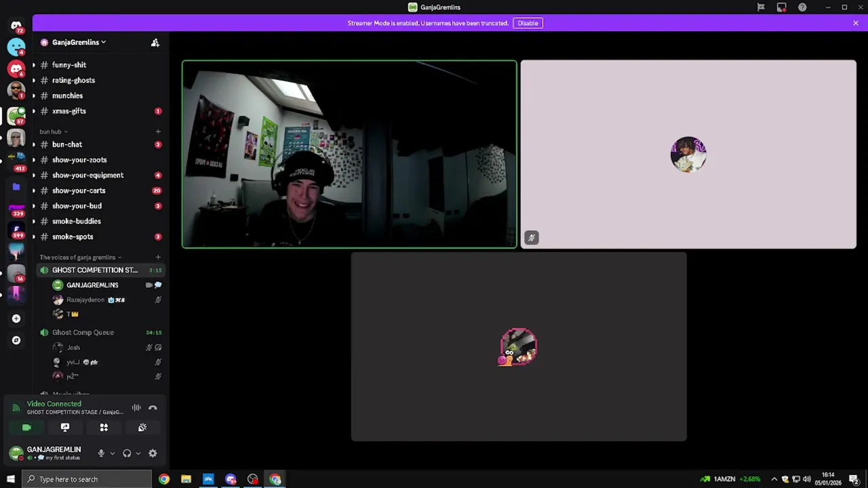Expand thread arrow beside funny-shit

coord(33,65)
